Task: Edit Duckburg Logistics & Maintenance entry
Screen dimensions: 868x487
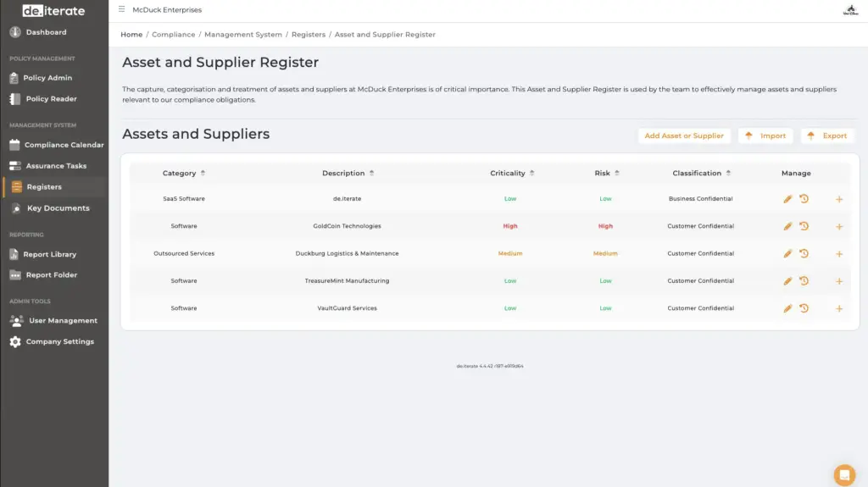Action: [787, 253]
